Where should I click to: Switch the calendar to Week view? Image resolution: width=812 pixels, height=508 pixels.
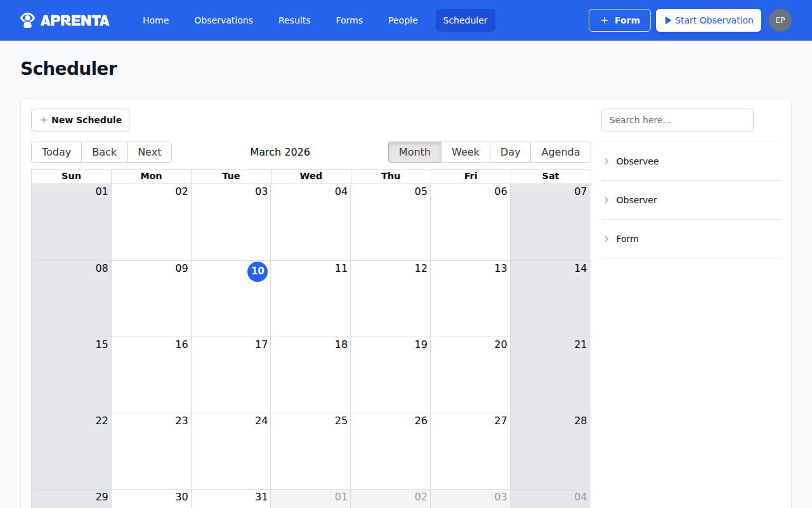pos(466,152)
